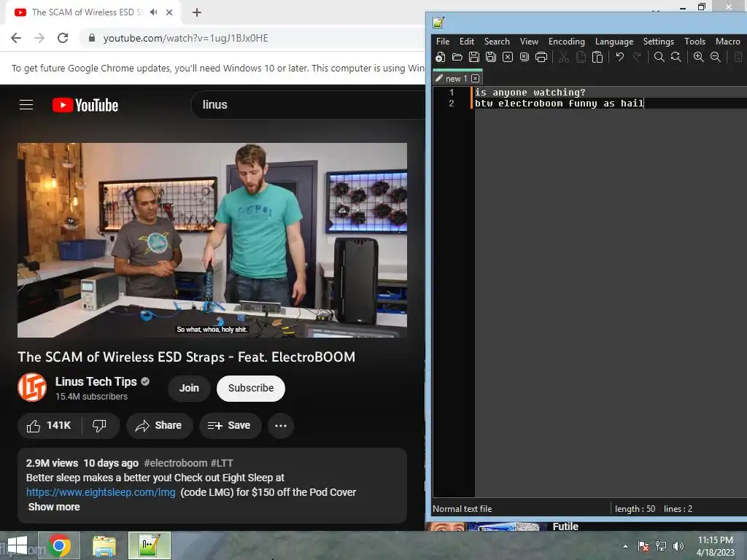Screen dimensions: 747x560
Task: Save the video to a playlist
Action: click(x=230, y=426)
